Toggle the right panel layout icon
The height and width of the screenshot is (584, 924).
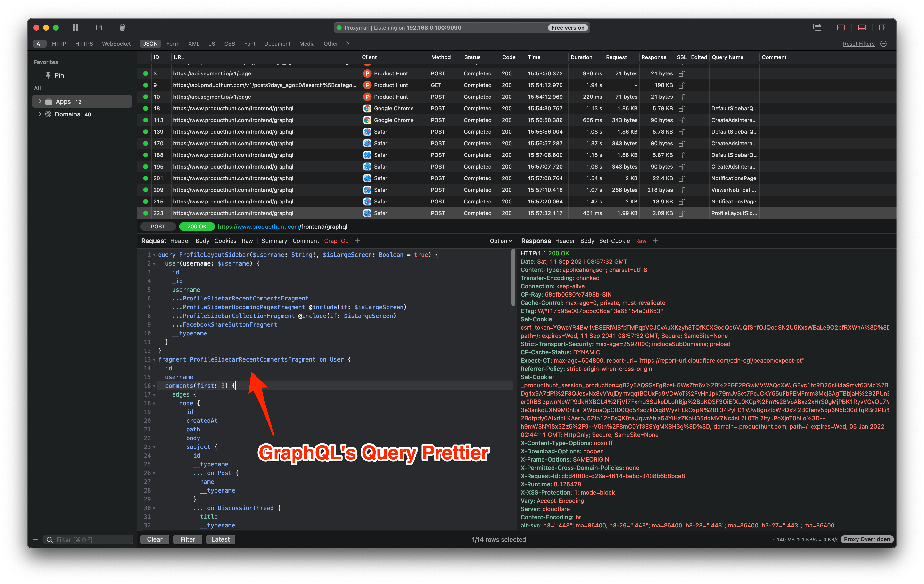coord(883,28)
